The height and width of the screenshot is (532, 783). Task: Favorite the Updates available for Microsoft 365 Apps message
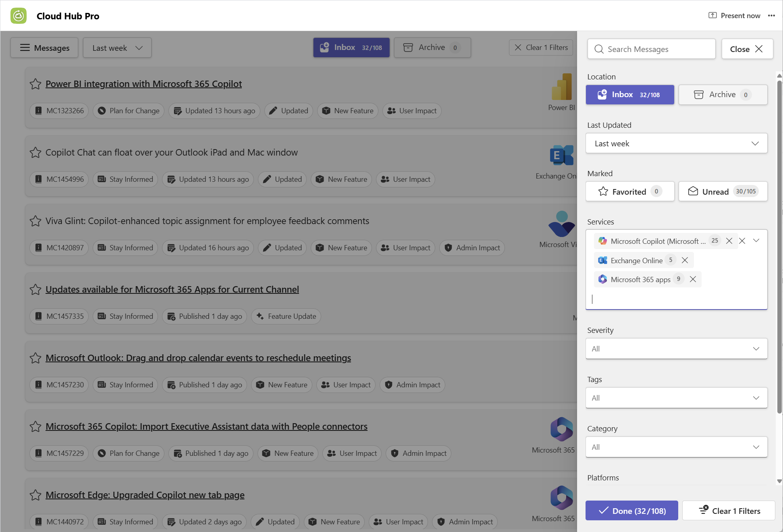pos(35,289)
